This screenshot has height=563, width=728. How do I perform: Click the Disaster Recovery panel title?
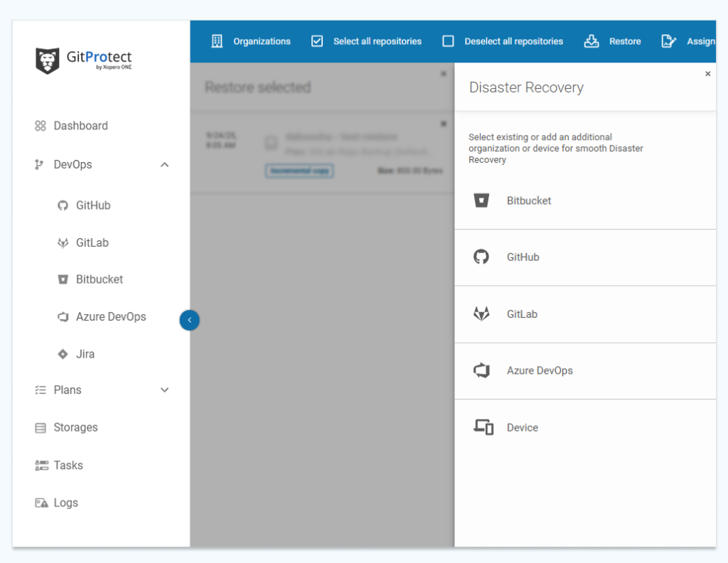click(x=526, y=87)
